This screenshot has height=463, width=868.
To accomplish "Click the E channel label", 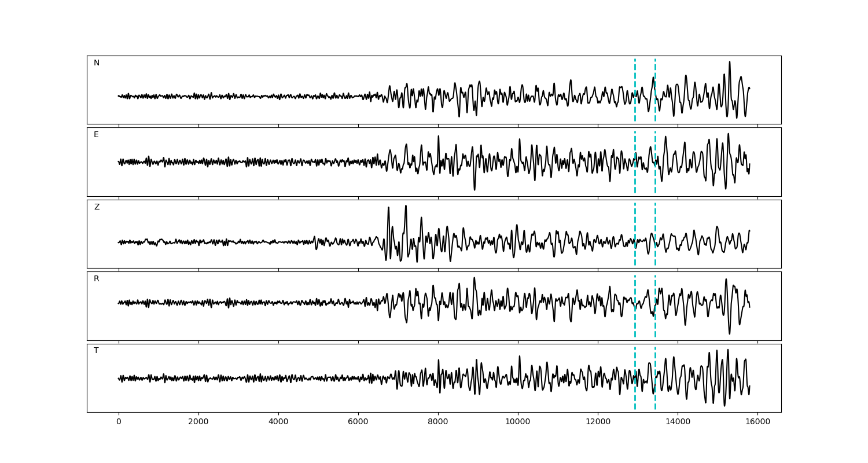I will point(96,135).
